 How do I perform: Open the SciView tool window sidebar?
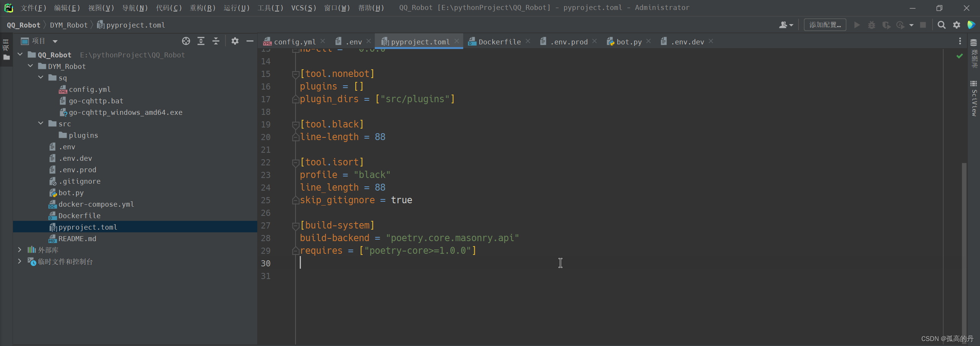coord(974,99)
